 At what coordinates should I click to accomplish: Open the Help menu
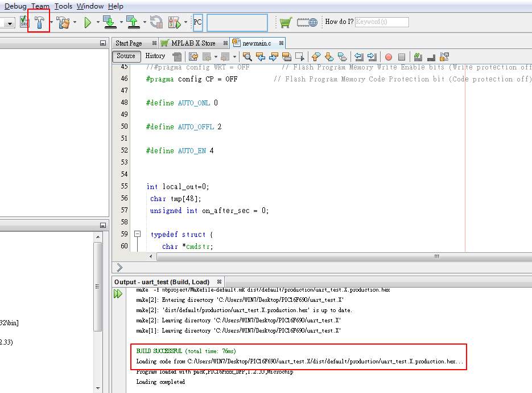[x=116, y=6]
